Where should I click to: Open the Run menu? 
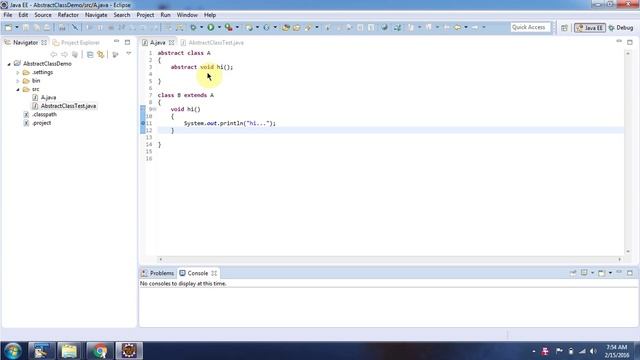[165, 15]
